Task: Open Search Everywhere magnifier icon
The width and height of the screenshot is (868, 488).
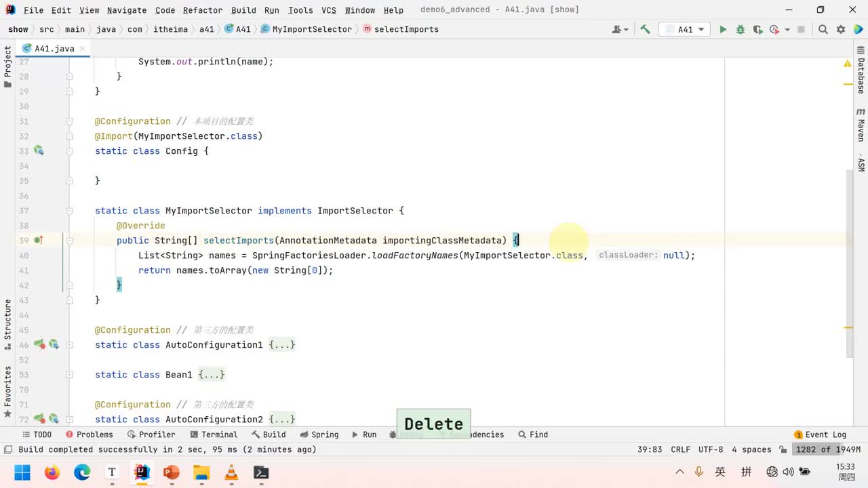Action: click(823, 29)
